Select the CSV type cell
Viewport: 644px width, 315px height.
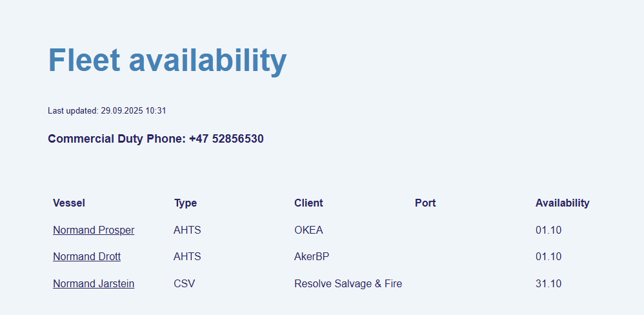click(x=184, y=283)
